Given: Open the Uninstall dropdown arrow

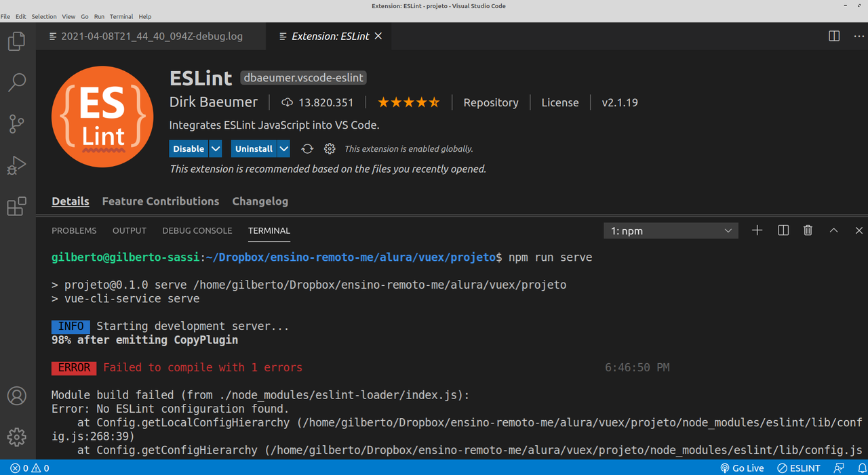Looking at the screenshot, I should 283,148.
